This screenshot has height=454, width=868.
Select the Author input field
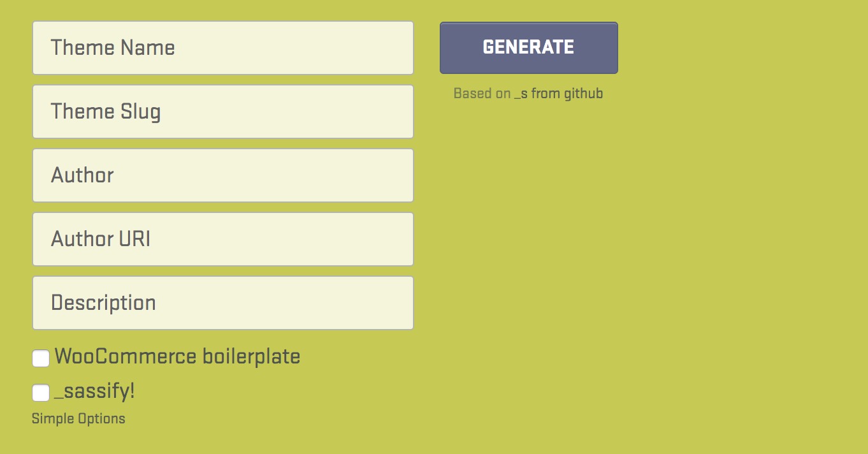tap(222, 175)
